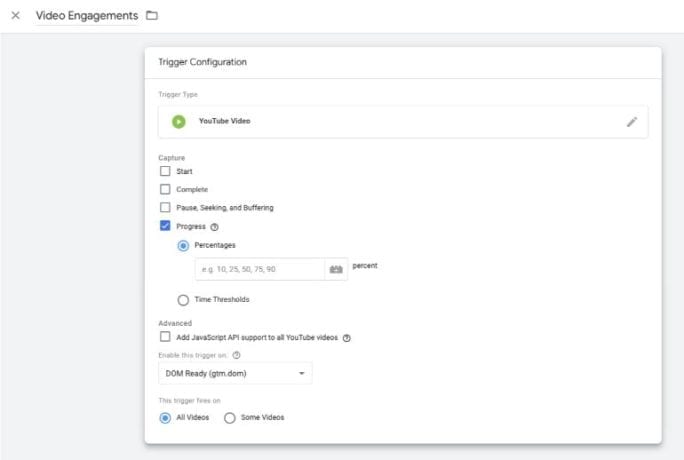This screenshot has width=684, height=460.
Task: Click the percentages input field
Action: [x=260, y=269]
